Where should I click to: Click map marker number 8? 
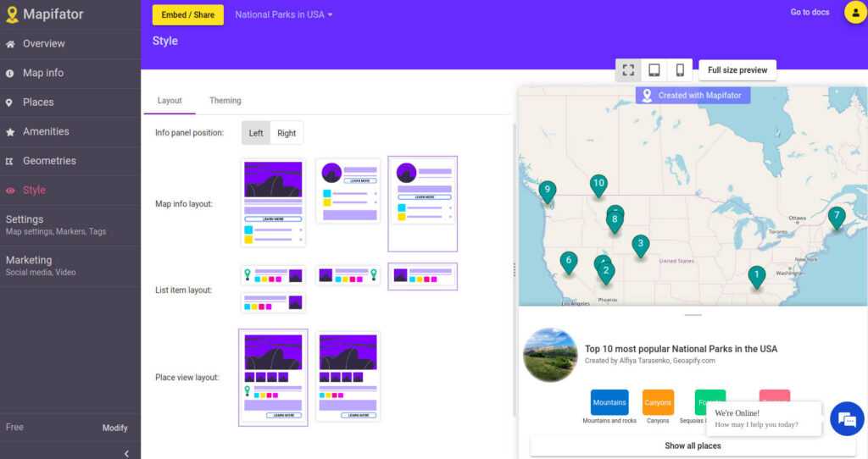pyautogui.click(x=615, y=221)
